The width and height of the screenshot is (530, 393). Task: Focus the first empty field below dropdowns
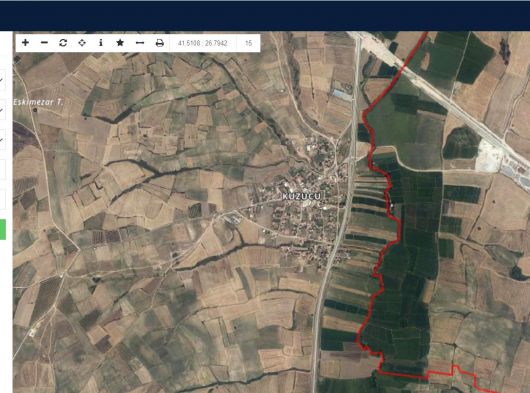coord(2,169)
